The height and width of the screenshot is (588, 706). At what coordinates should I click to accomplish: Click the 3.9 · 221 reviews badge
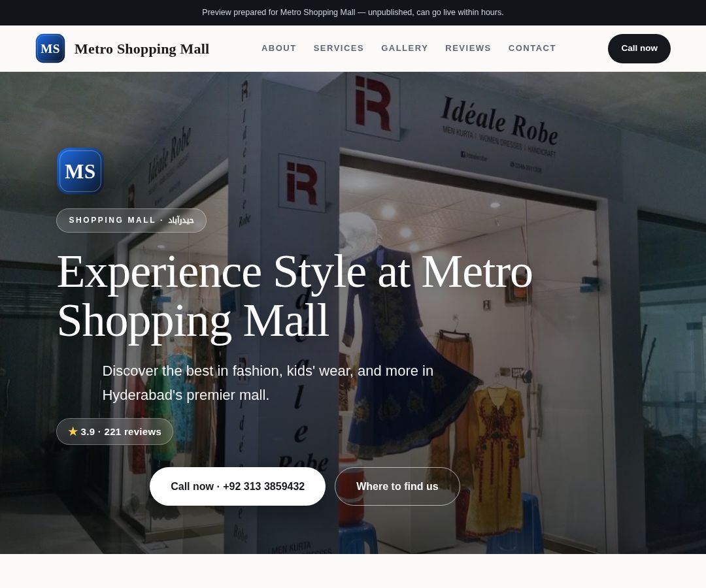pyautogui.click(x=115, y=431)
